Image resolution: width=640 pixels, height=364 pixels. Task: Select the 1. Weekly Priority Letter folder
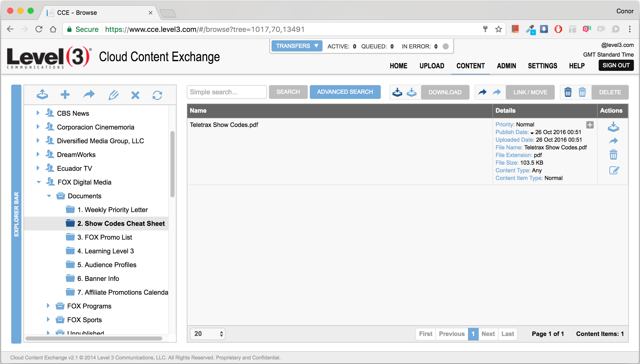(112, 210)
